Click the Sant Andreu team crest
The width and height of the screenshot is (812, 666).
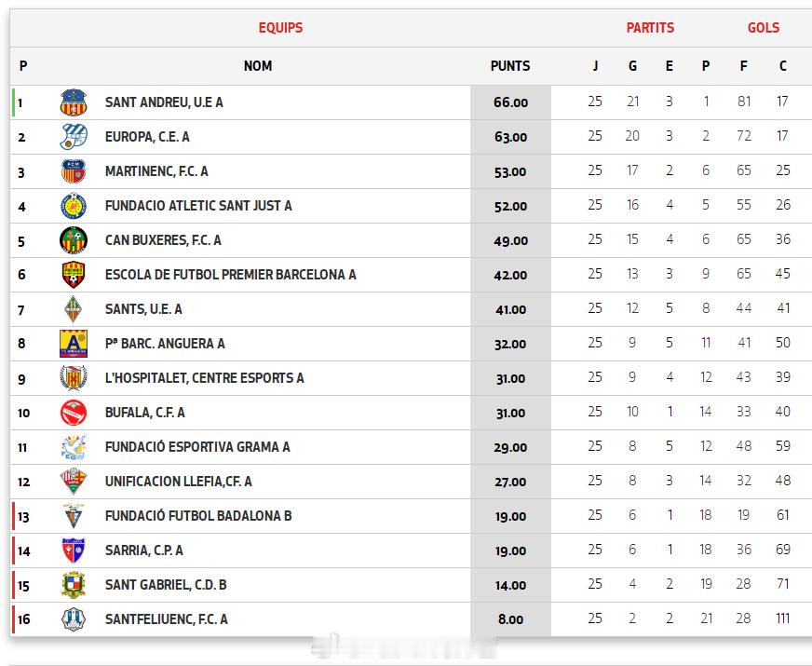73,102
